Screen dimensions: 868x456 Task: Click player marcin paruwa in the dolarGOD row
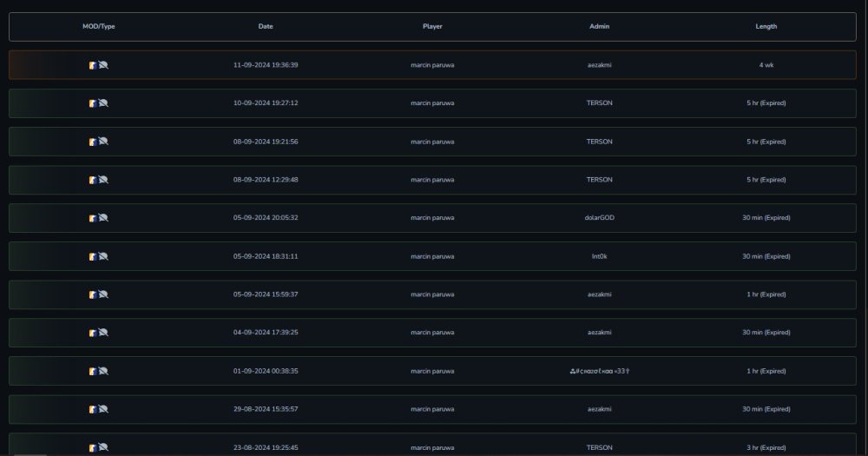point(432,218)
